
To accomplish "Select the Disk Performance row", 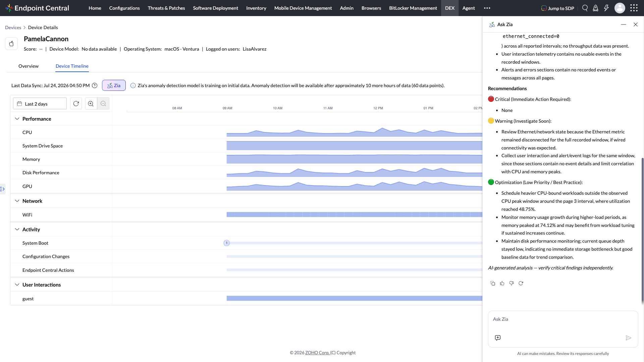I will pyautogui.click(x=41, y=173).
